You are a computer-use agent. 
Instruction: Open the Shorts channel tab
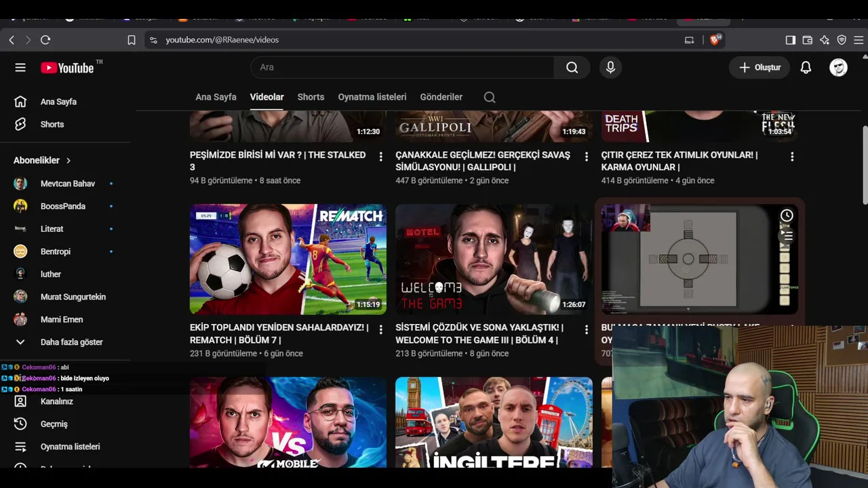[x=311, y=97]
